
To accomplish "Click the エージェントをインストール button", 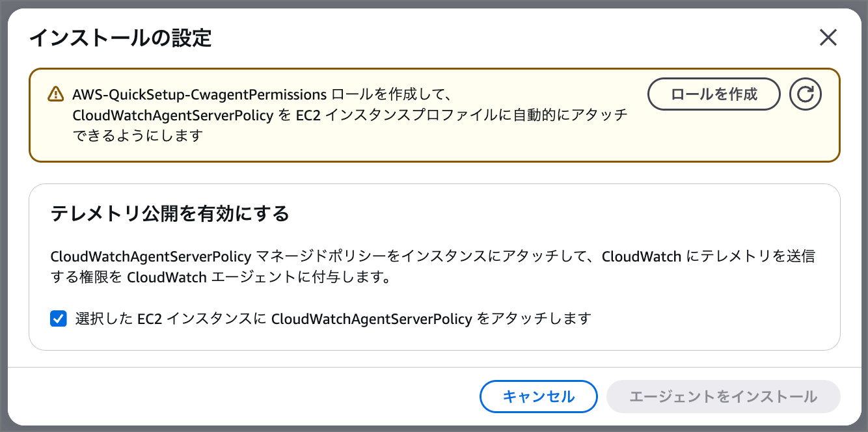I will 724,396.
